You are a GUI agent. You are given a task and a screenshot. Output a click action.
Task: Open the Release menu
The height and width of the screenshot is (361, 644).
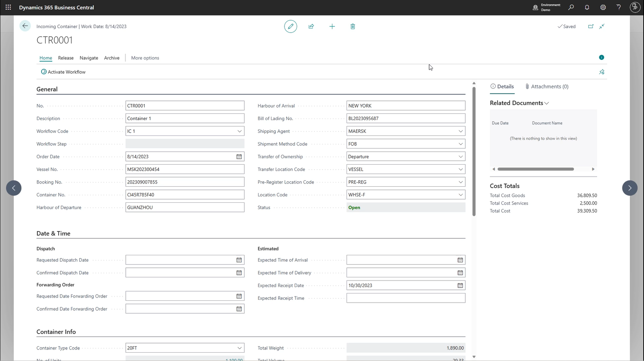[66, 58]
